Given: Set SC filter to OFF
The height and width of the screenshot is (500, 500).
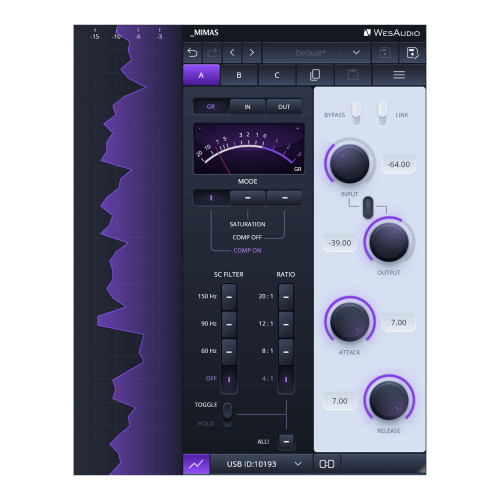Looking at the screenshot, I should (x=229, y=379).
